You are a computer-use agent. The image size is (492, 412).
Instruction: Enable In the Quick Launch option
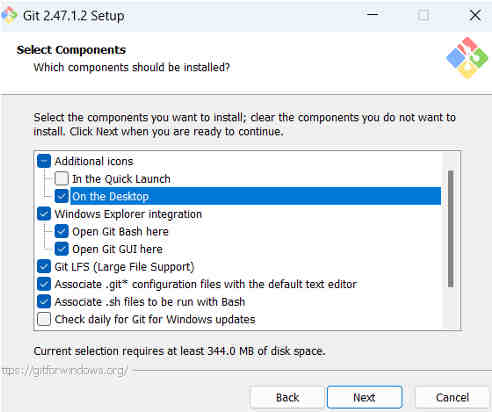(x=62, y=179)
